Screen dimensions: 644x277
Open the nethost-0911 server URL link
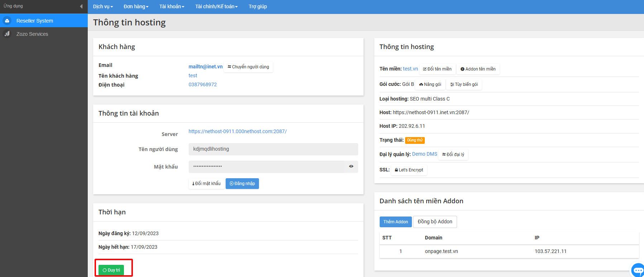click(237, 131)
